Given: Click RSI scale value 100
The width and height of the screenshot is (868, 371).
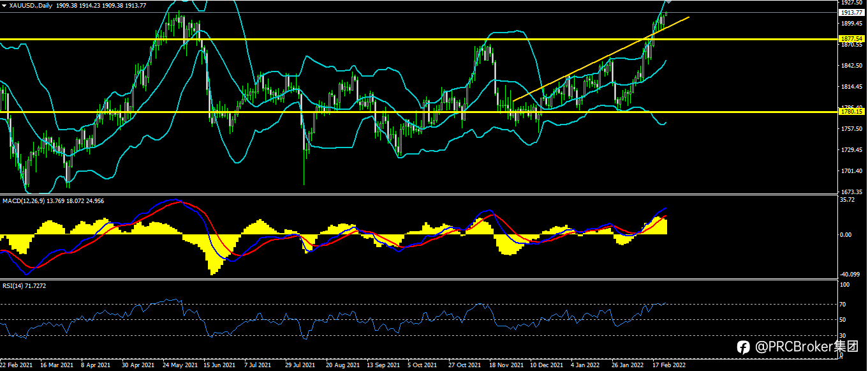Looking at the screenshot, I should [846, 285].
